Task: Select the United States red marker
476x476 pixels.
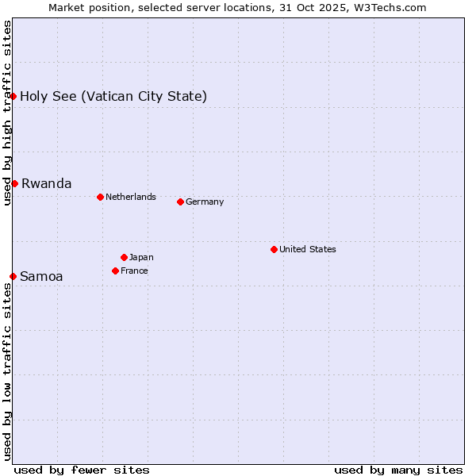Action: tap(274, 249)
